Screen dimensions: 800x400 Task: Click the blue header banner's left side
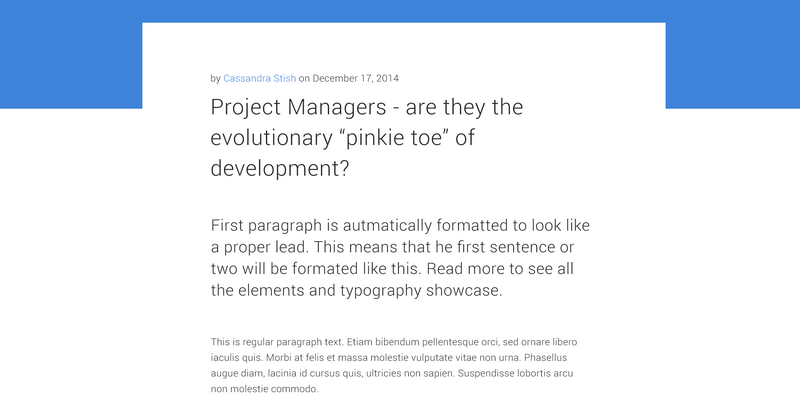pos(70,54)
